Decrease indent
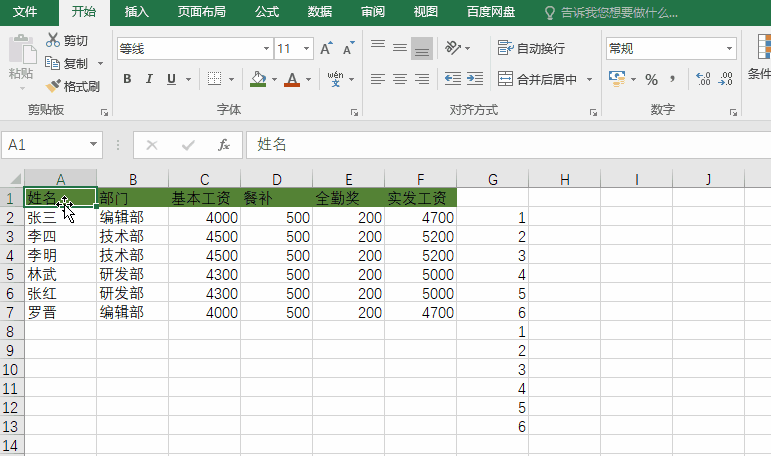 pos(452,79)
